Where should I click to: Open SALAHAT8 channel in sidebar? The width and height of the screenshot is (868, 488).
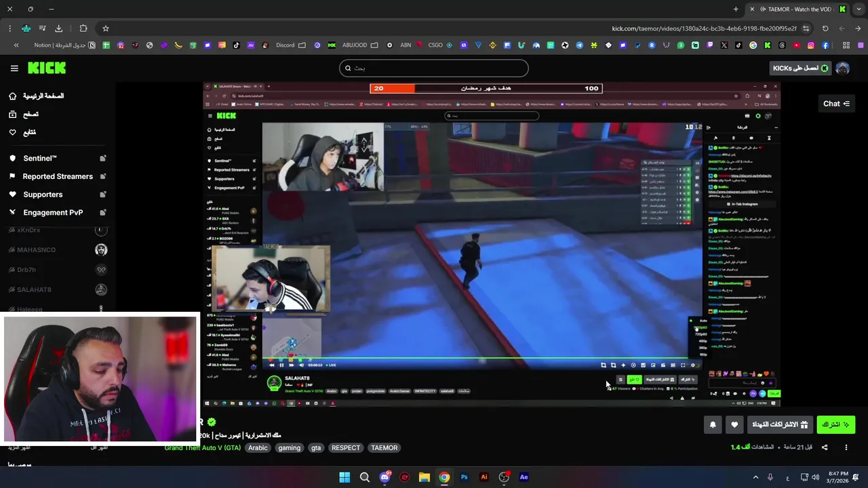pos(58,290)
